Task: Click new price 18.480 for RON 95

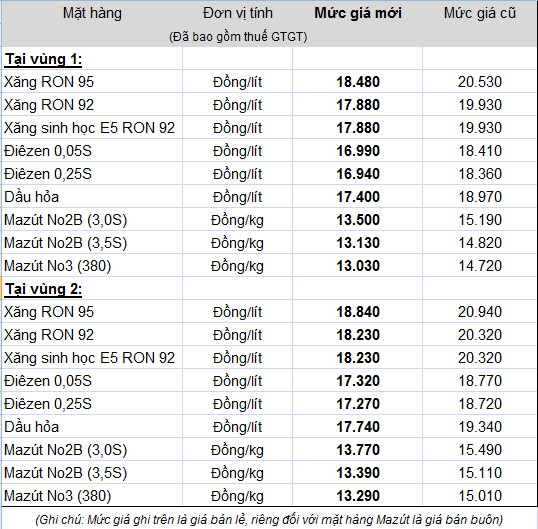Action: point(358,82)
